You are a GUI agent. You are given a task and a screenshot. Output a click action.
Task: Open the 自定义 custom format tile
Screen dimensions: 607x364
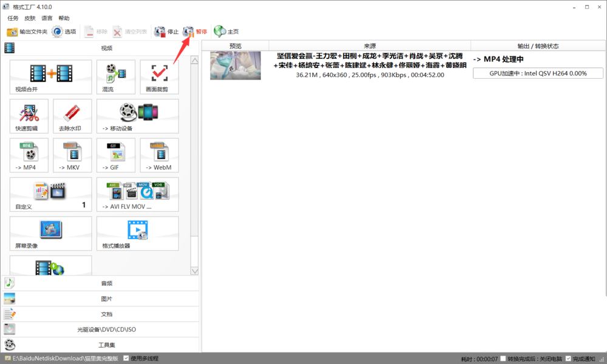tap(51, 194)
